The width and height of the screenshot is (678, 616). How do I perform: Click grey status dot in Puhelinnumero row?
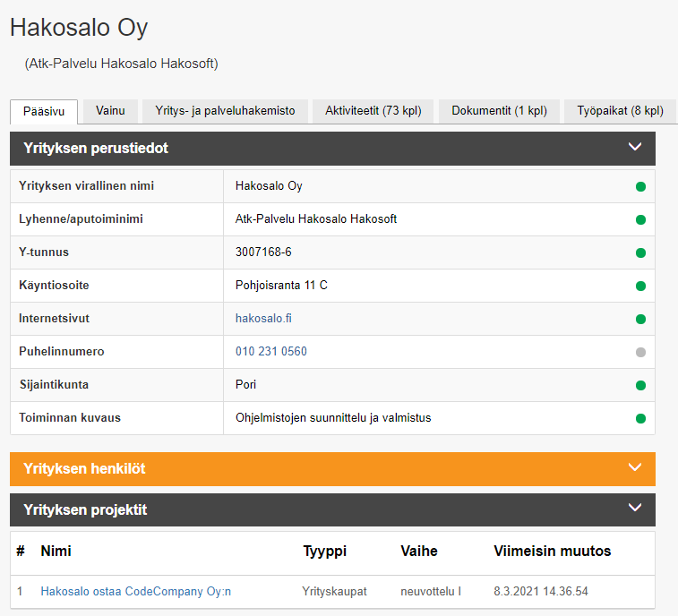pyautogui.click(x=640, y=352)
